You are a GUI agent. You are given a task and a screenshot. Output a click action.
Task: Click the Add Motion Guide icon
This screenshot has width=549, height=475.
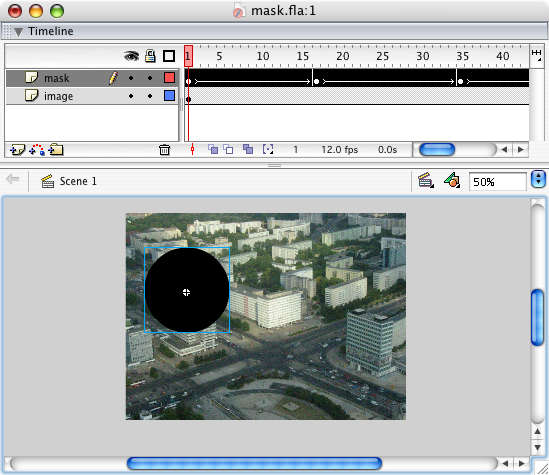pyautogui.click(x=37, y=150)
